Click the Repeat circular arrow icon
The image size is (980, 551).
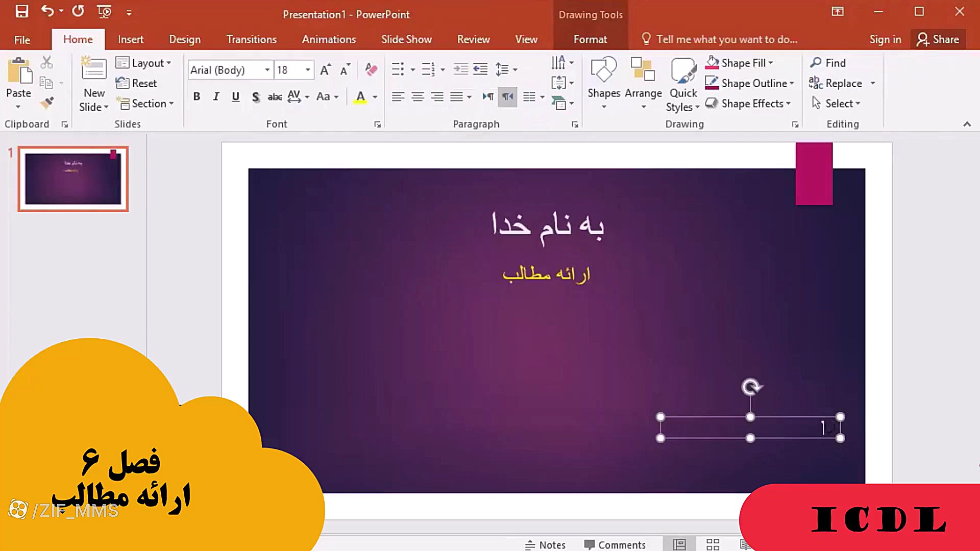coord(78,11)
